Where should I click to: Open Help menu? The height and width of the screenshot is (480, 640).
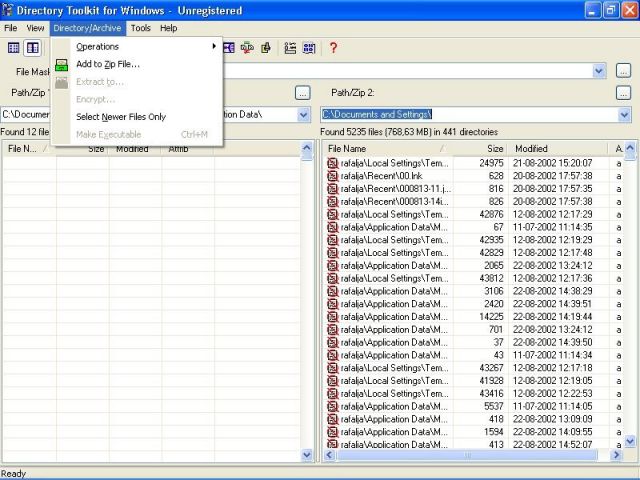coord(169,28)
